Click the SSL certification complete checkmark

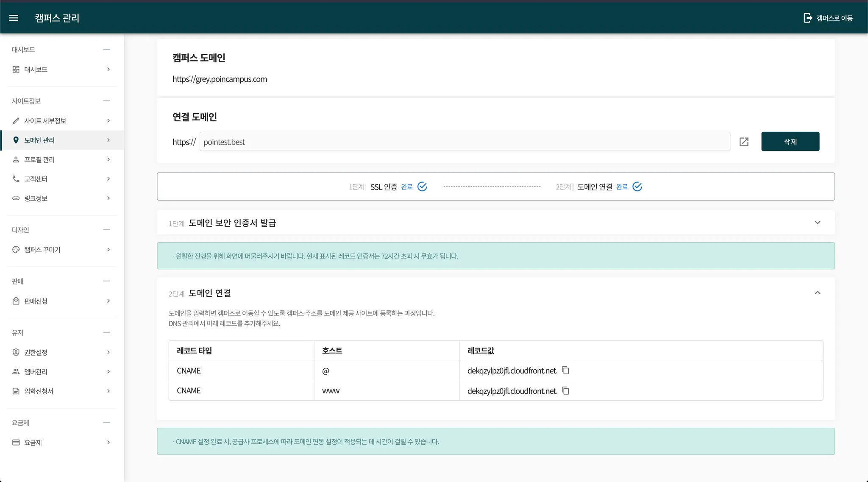tap(422, 187)
